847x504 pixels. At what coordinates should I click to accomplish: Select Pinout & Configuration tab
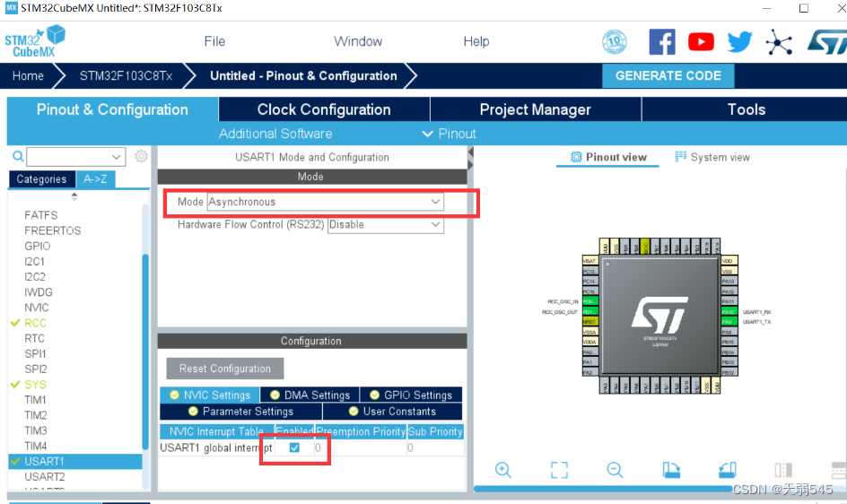point(112,109)
